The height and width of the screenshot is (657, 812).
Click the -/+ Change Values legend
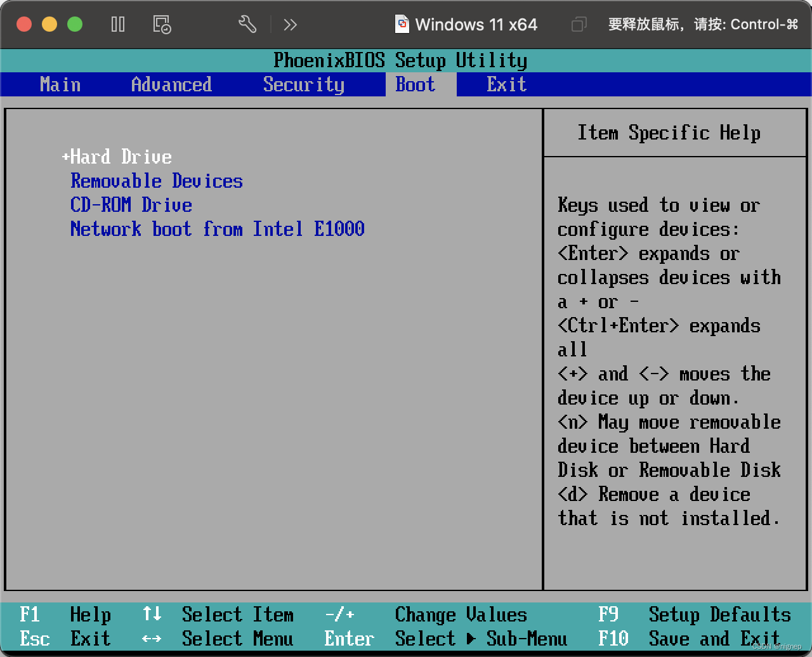pyautogui.click(x=426, y=615)
